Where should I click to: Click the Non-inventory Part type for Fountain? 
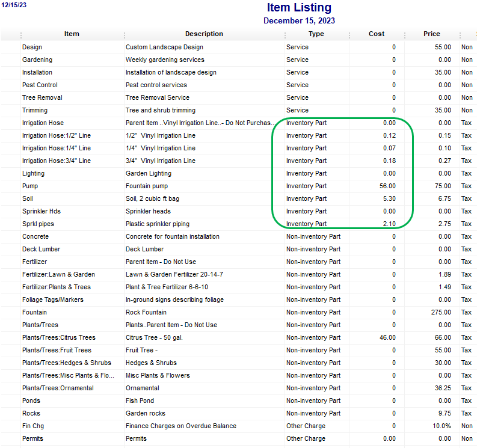(x=313, y=312)
